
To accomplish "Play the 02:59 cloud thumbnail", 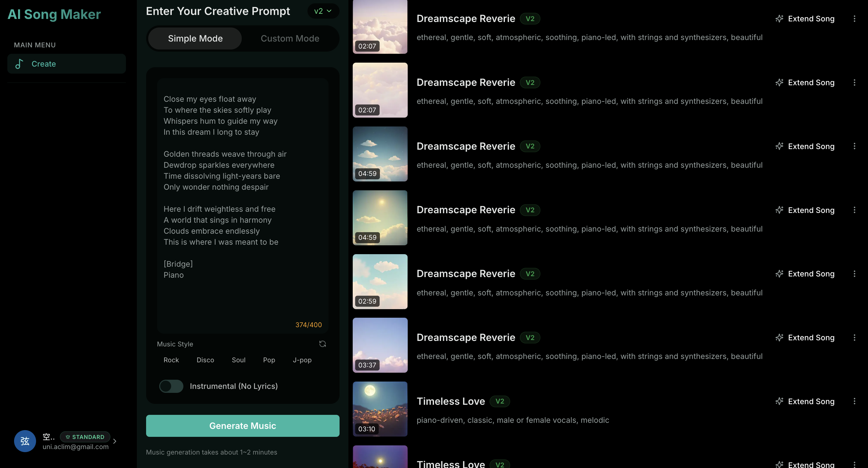I will coord(380,281).
